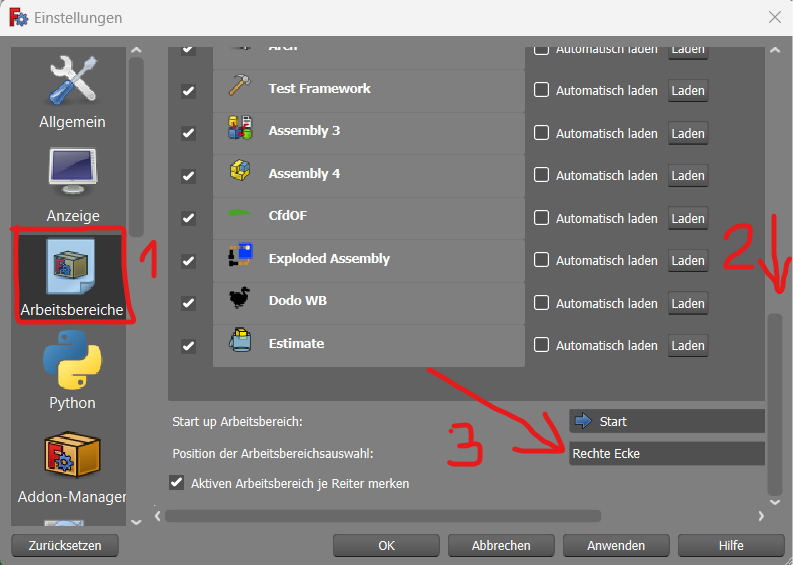The height and width of the screenshot is (565, 793).
Task: Click the Estimate workbench icon
Action: click(240, 340)
